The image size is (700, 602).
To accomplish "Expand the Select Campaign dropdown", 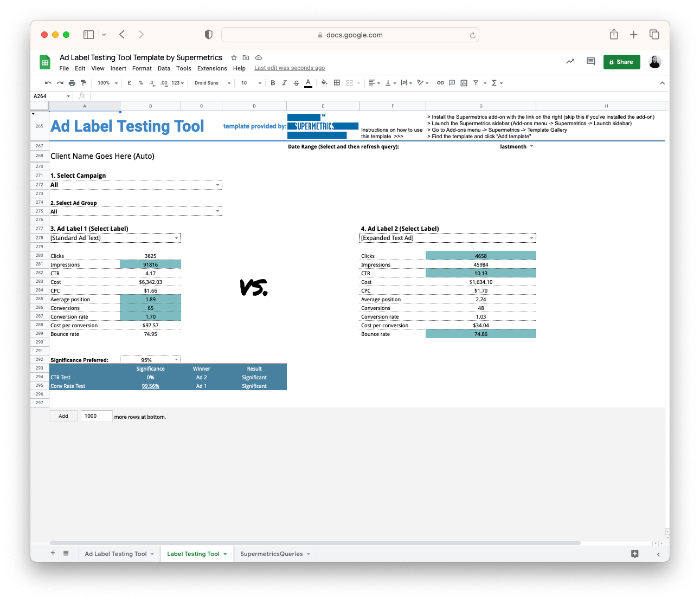I will pyautogui.click(x=217, y=185).
